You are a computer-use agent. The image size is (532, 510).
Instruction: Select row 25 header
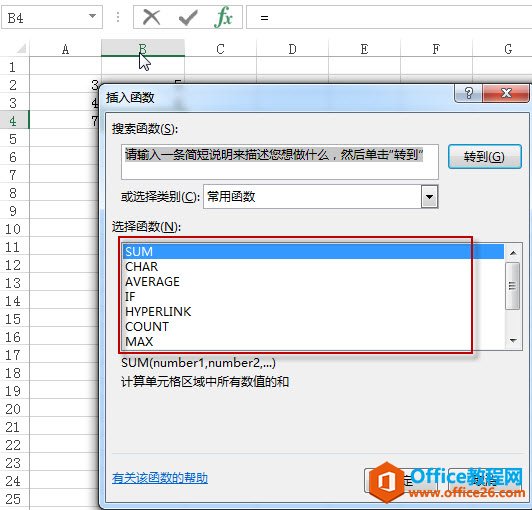pos(14,499)
